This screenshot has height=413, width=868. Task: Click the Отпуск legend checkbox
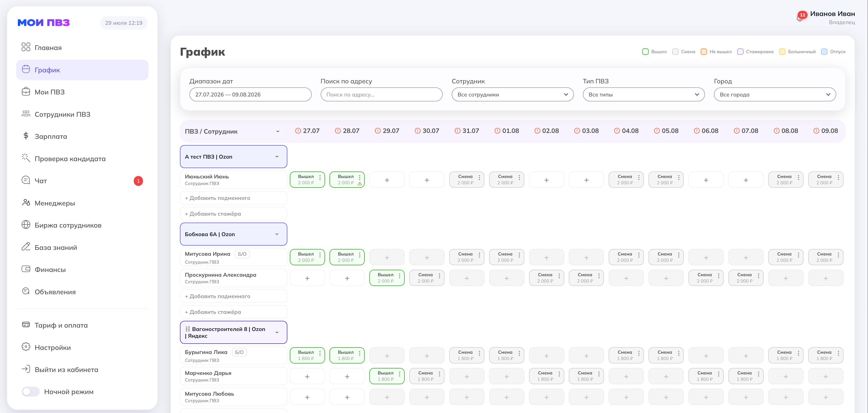click(824, 52)
